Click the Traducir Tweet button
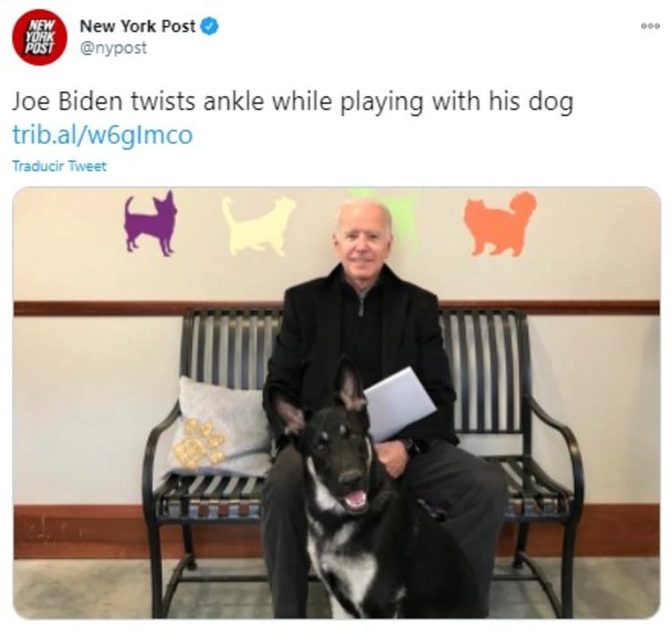This screenshot has height=631, width=672. tap(59, 166)
